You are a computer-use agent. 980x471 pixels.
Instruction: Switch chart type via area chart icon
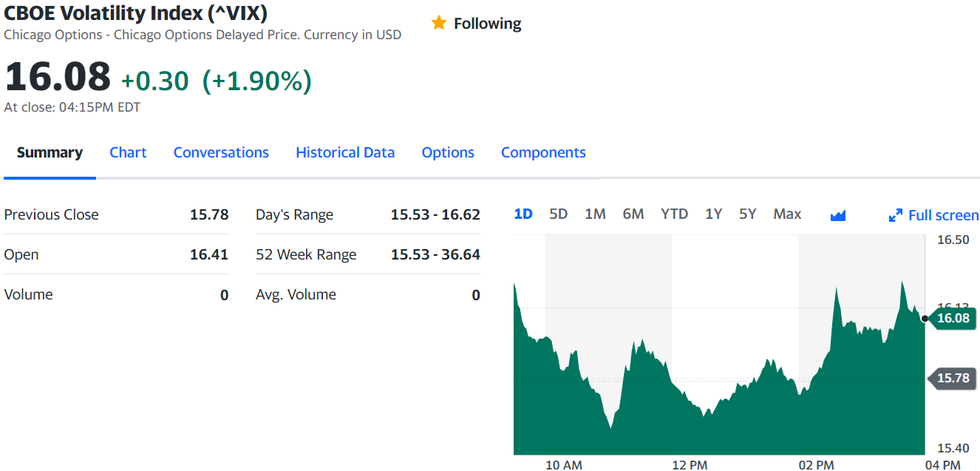(837, 215)
